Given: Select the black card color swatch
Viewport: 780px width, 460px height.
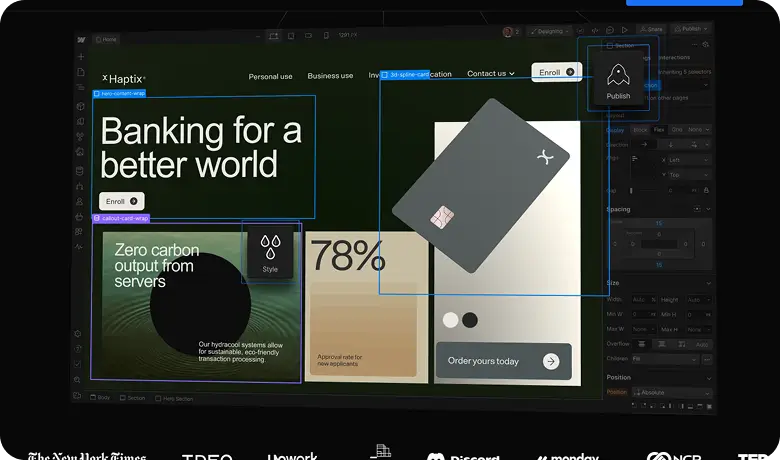Looking at the screenshot, I should pyautogui.click(x=470, y=320).
